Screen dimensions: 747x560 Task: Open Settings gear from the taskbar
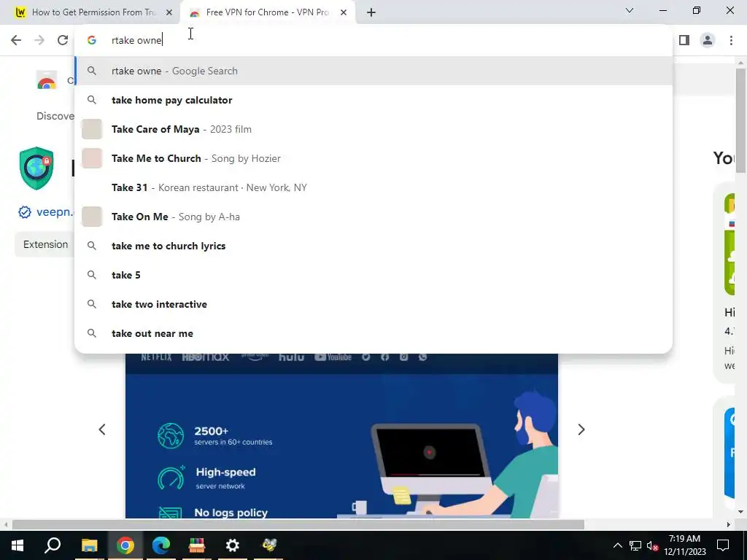[x=233, y=545]
